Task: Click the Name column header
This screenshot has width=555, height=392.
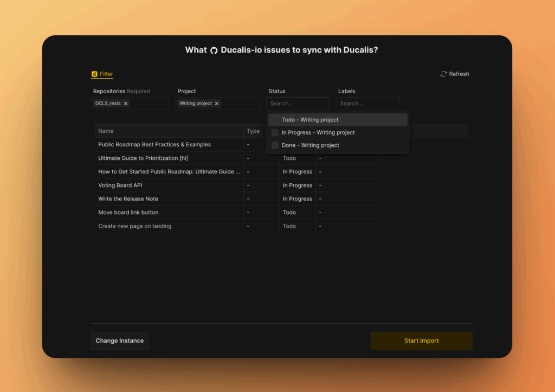Action: [106, 131]
